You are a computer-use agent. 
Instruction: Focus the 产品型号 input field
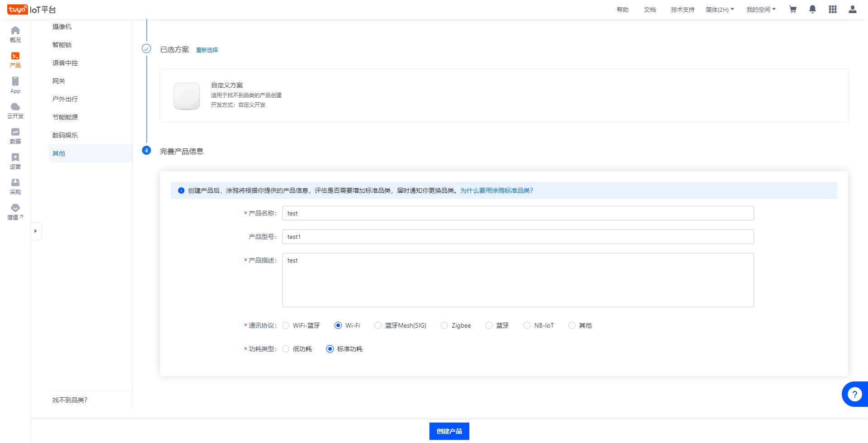tap(518, 237)
